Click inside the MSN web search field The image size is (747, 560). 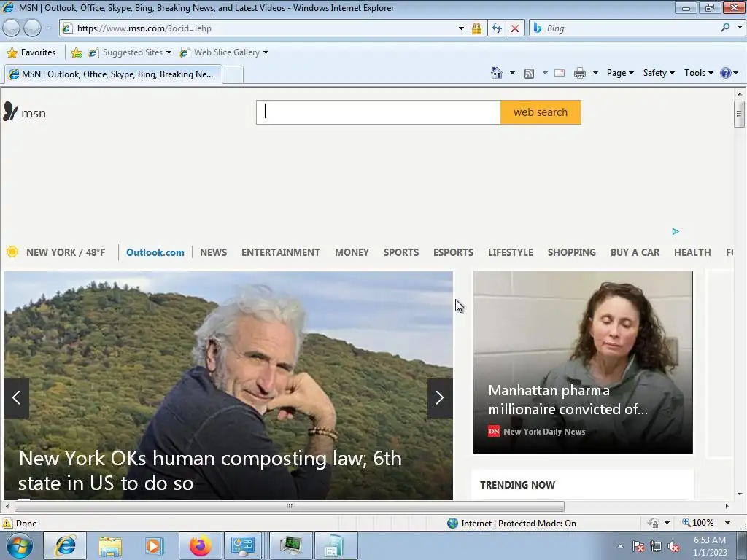(x=379, y=112)
